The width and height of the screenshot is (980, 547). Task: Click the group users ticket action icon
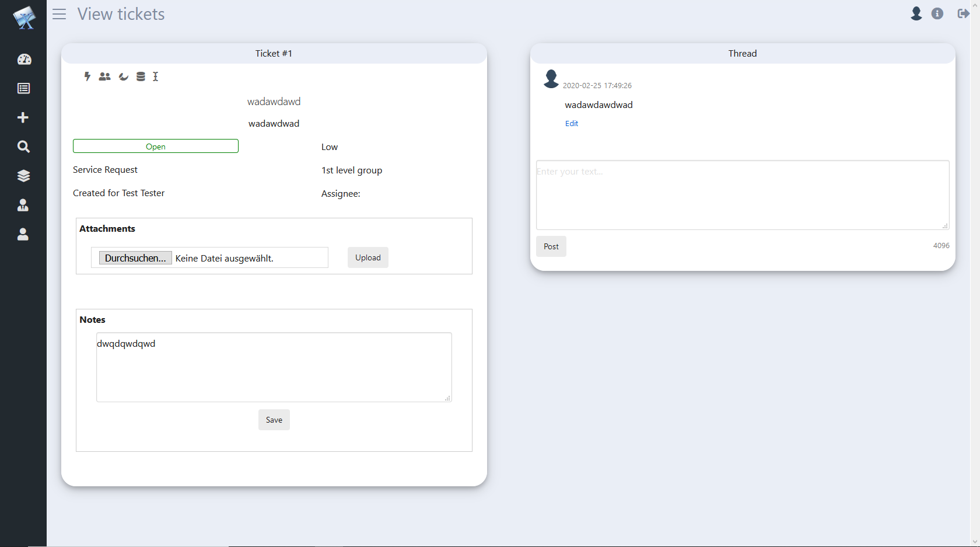pyautogui.click(x=105, y=76)
